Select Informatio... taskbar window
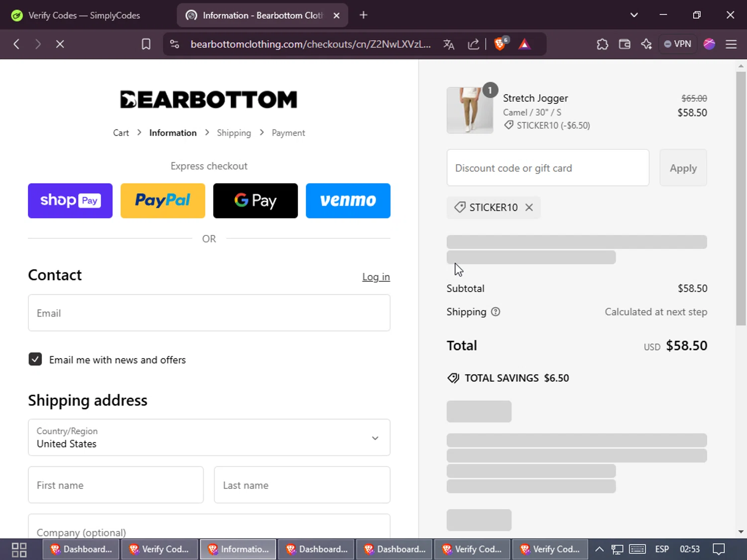Screen dimensions: 747x560 [x=238, y=549]
